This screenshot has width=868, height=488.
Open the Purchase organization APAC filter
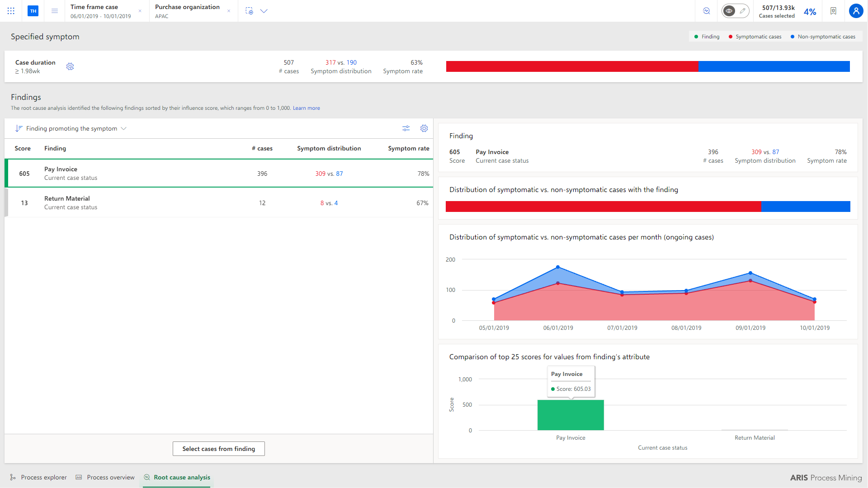pos(187,11)
